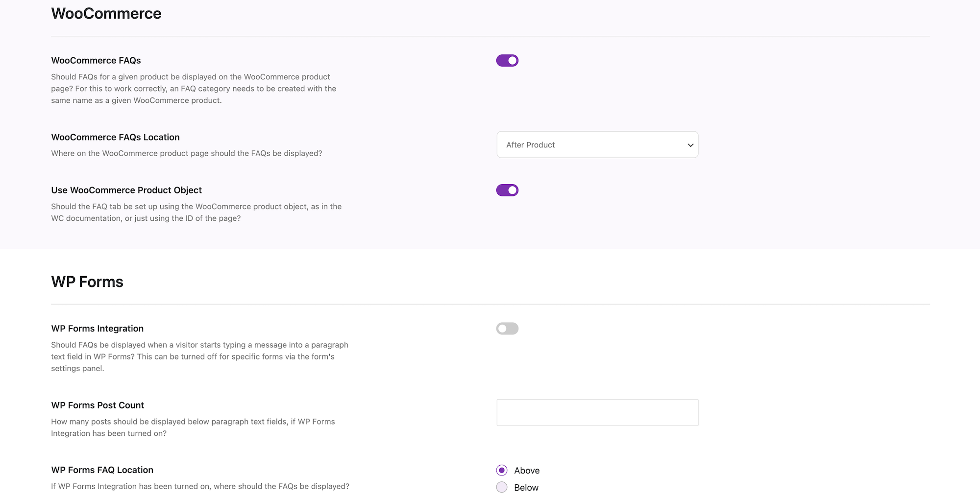The image size is (980, 497).
Task: Click the 'WP Forms Post Count' setting title
Action: pos(98,405)
